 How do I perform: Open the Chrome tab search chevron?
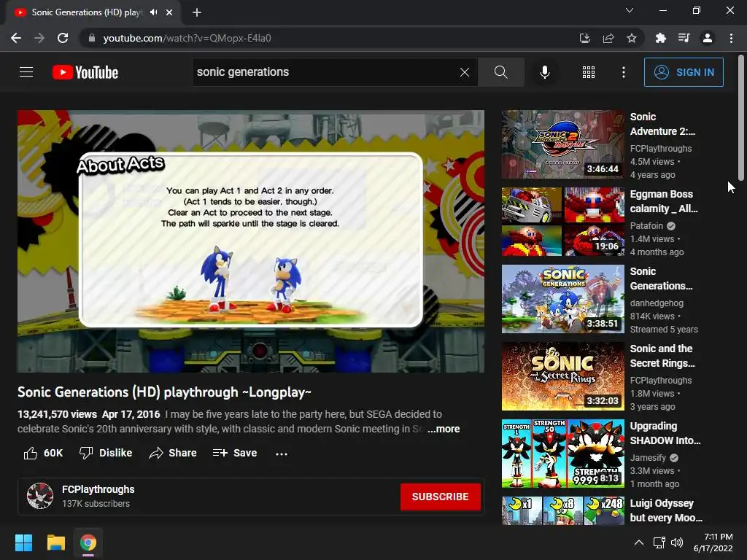630,10
